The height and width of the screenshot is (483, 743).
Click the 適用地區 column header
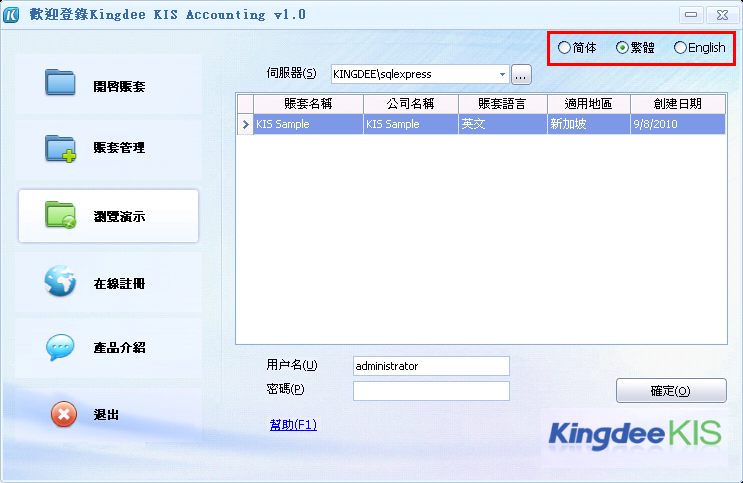pos(589,104)
